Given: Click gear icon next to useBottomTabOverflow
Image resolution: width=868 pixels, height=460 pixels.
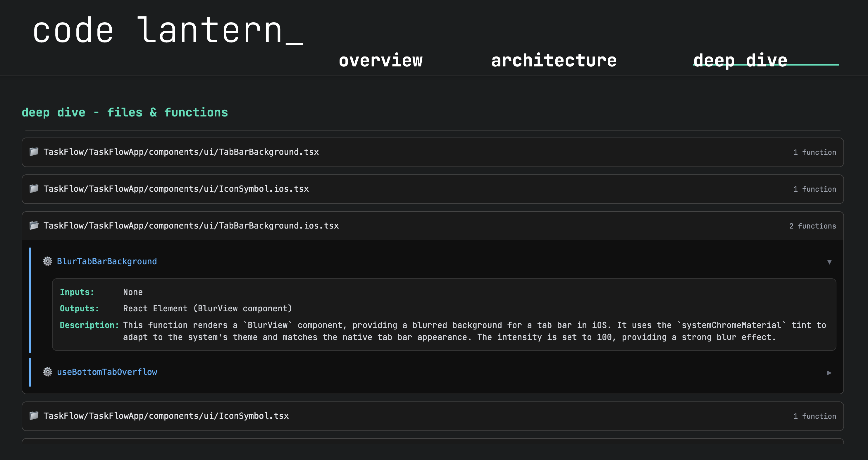Looking at the screenshot, I should [47, 372].
